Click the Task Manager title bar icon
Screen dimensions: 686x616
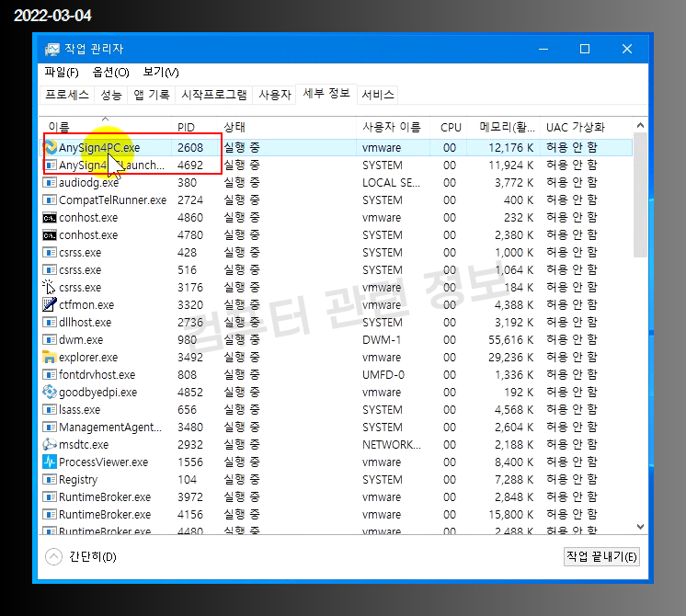point(52,49)
